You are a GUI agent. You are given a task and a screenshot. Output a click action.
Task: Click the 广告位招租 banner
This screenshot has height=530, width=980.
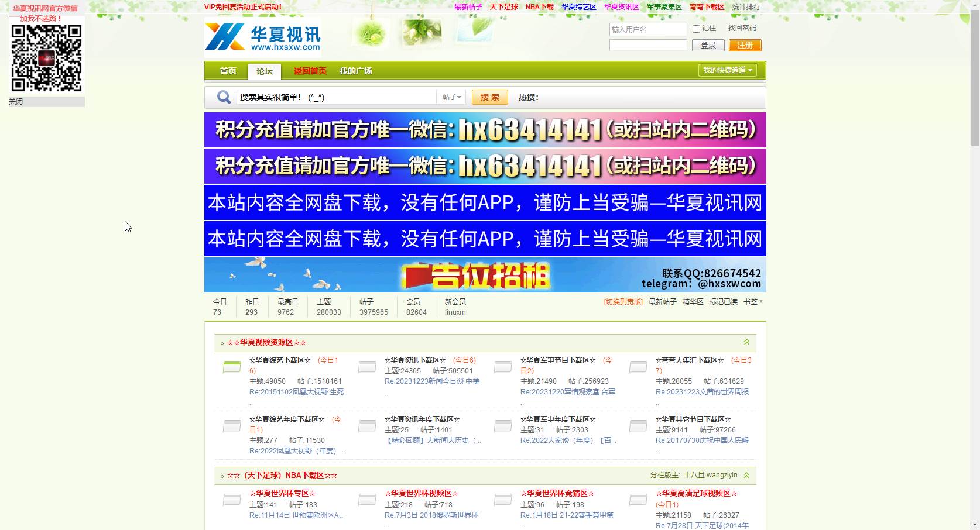click(485, 275)
